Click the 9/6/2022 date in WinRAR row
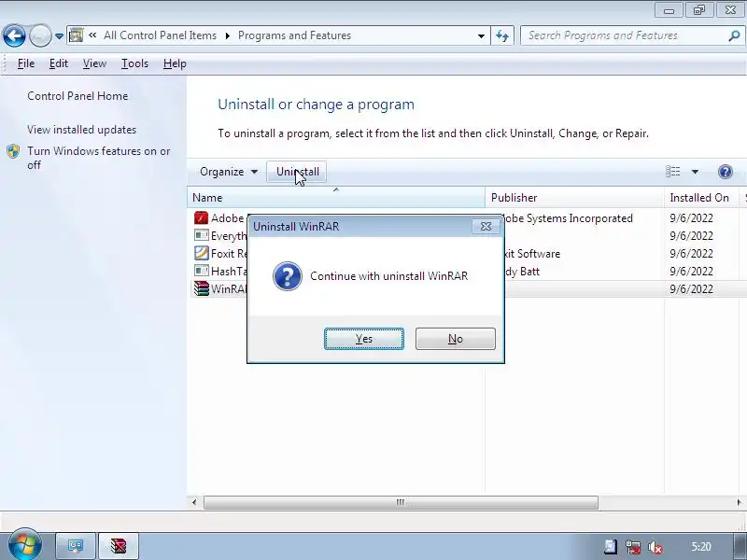Screen dimensions: 747x560 [691, 289]
